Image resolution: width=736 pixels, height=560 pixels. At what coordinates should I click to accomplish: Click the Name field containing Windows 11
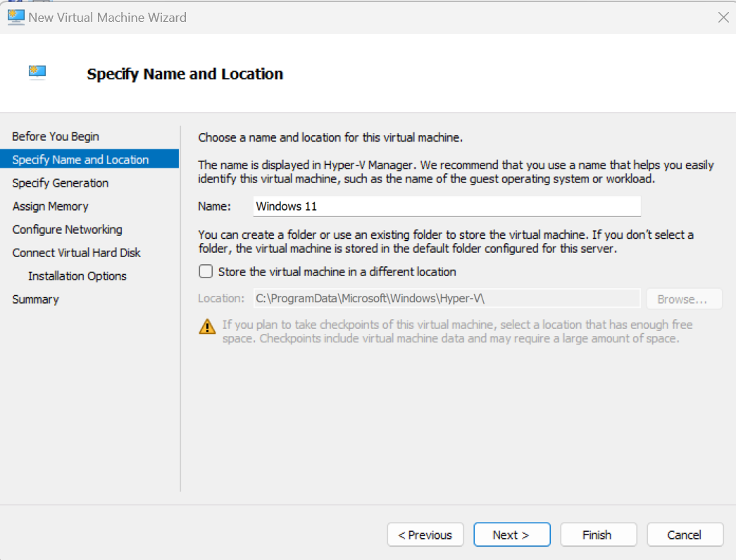(x=447, y=206)
